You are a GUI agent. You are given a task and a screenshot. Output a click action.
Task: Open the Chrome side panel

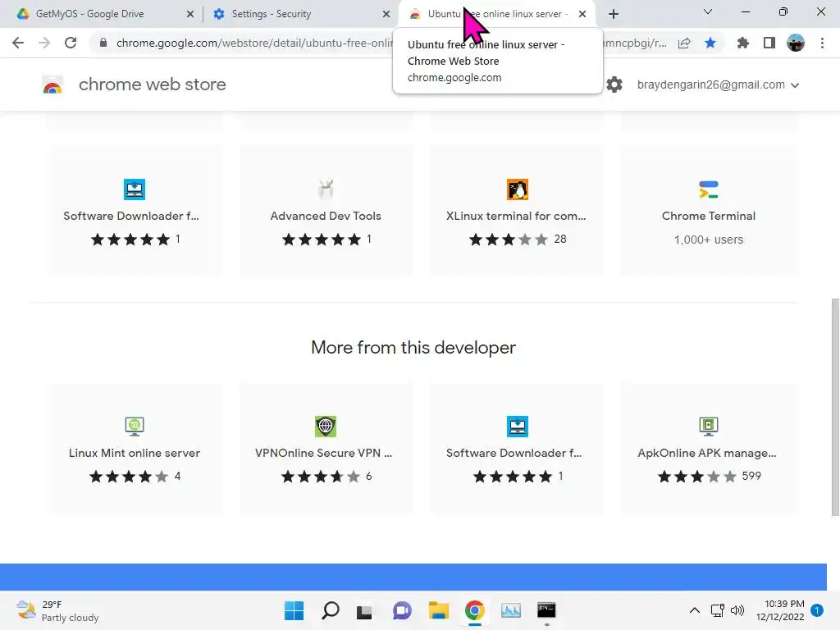click(769, 43)
